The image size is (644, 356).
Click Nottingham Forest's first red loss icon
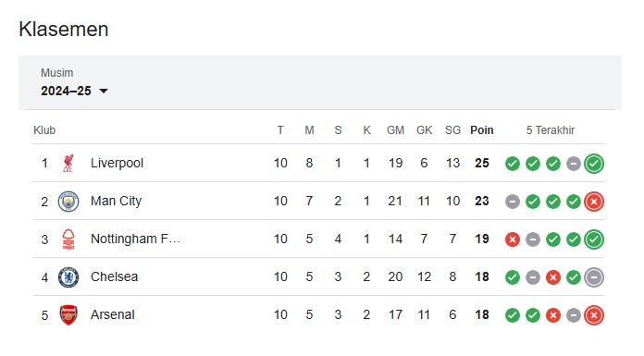point(513,239)
